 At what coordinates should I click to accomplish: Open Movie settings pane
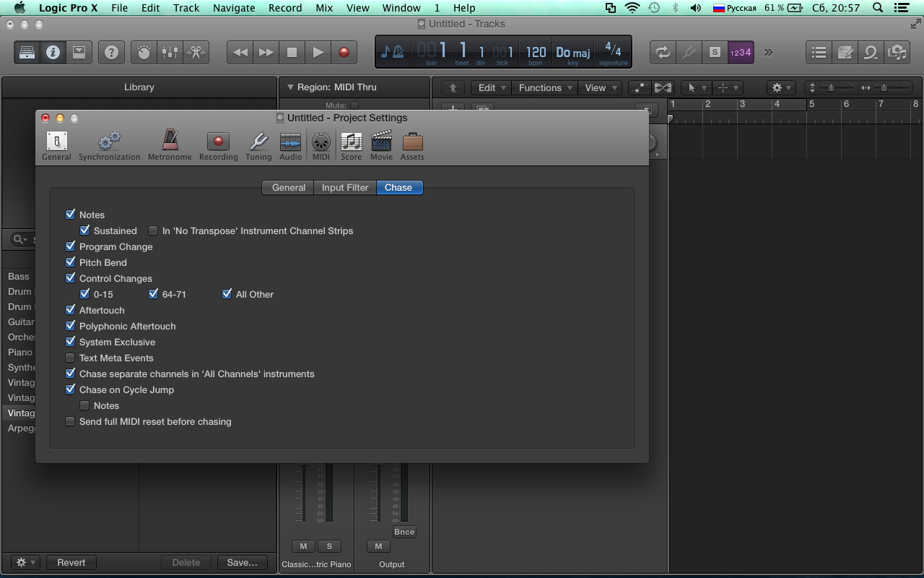pos(382,145)
